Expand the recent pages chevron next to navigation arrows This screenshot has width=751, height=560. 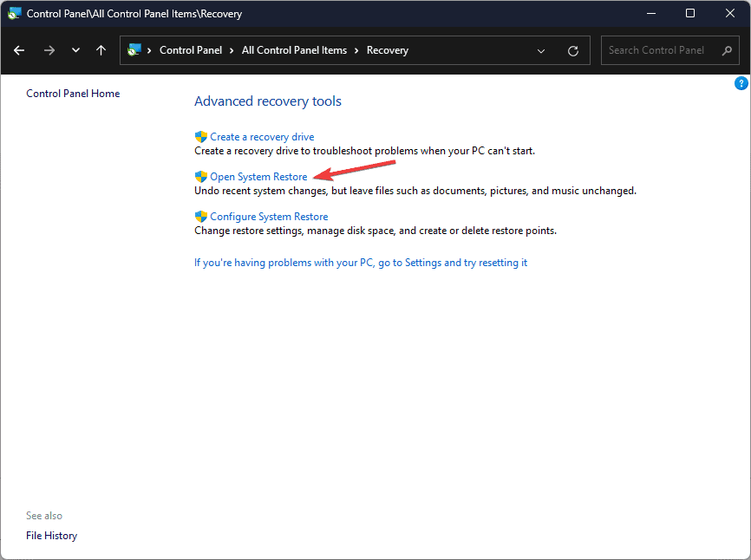coord(75,50)
